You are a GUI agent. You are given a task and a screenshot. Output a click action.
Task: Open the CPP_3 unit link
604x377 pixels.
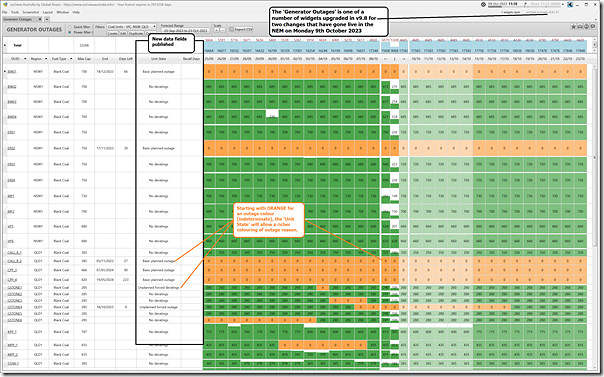(12, 270)
